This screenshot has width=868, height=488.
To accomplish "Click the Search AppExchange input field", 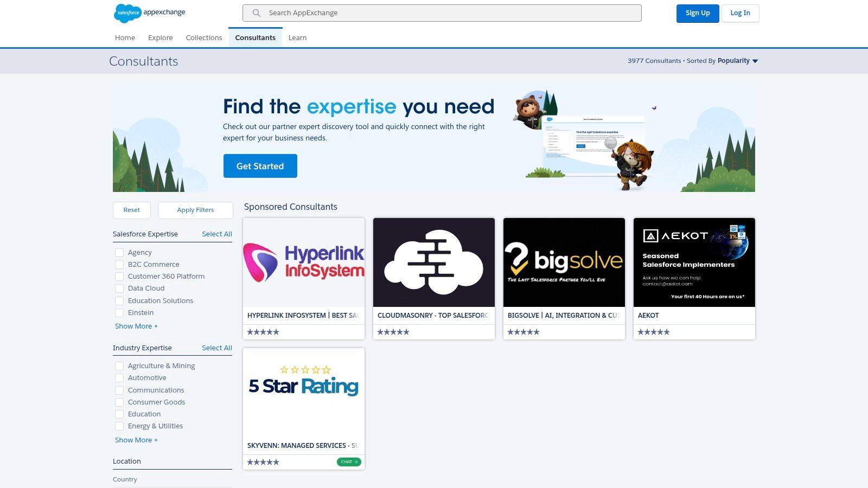I will [442, 12].
